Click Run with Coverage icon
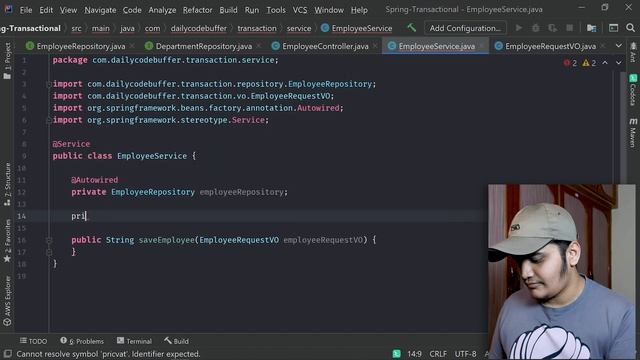Image resolution: width=640 pixels, height=360 pixels. click(553, 28)
